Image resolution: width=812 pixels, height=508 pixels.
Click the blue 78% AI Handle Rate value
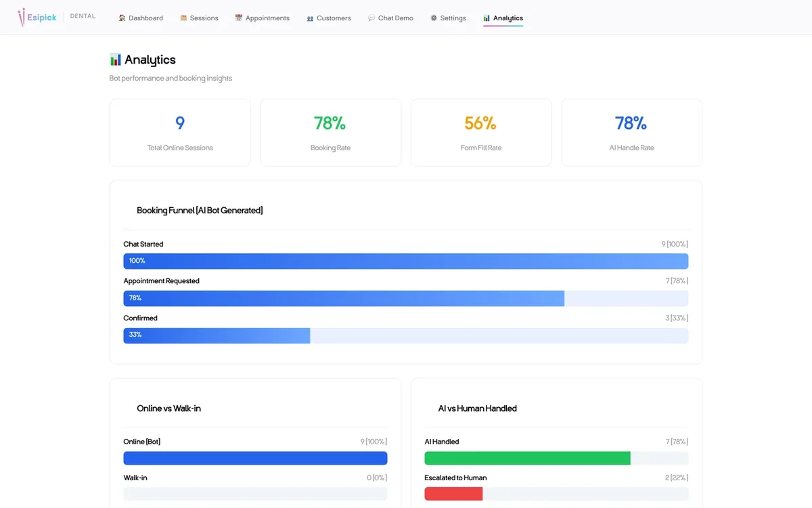click(631, 123)
